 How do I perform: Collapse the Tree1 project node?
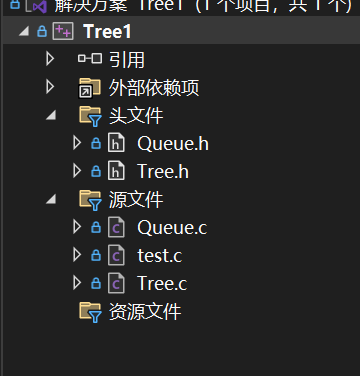pos(24,32)
